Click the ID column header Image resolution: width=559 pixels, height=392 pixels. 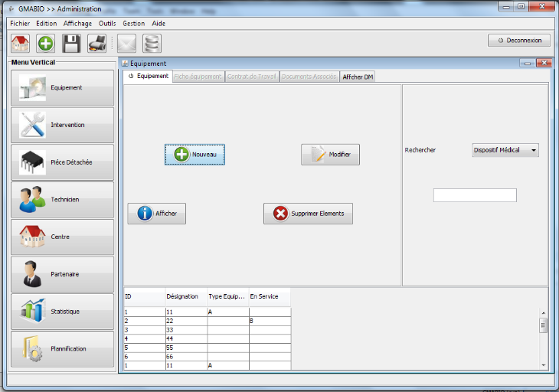[x=145, y=296]
